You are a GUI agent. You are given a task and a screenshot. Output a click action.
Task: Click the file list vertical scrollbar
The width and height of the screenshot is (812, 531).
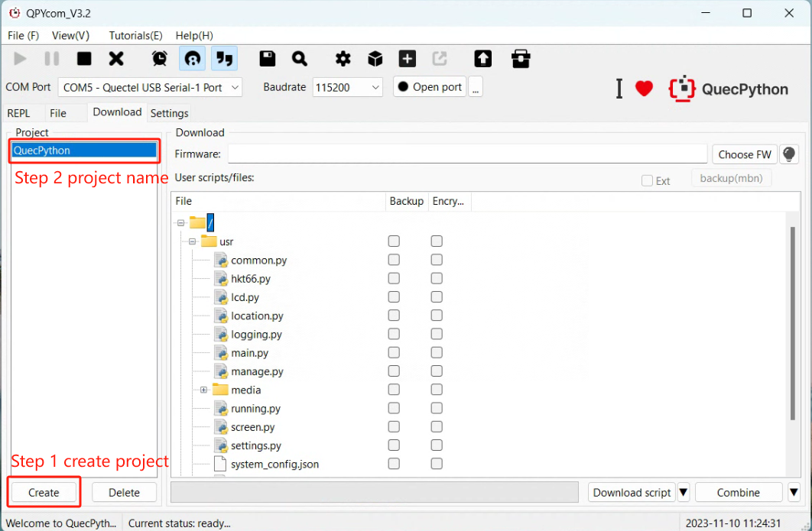click(792, 323)
